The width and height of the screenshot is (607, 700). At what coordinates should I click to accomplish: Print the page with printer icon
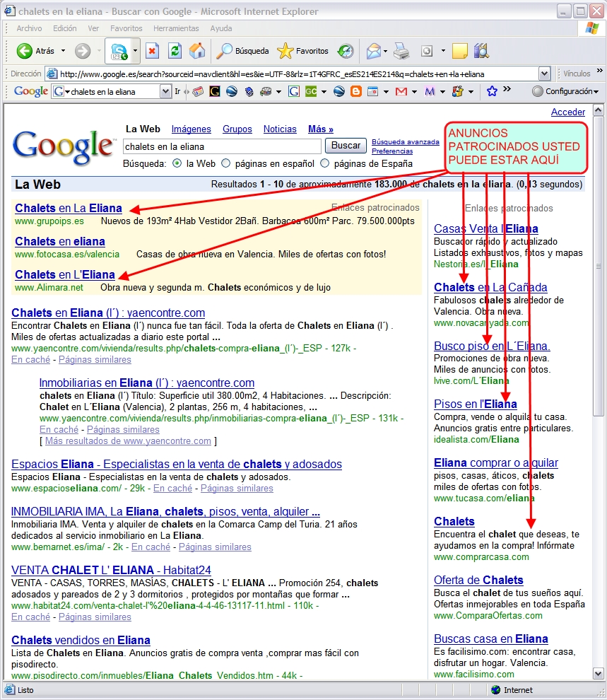click(x=401, y=51)
